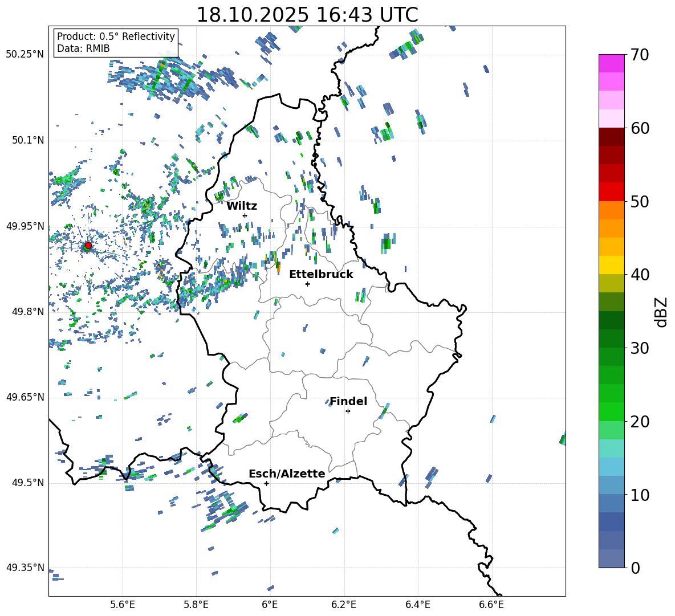Click the Esch/Alzette station cross marker
This screenshot has width=675, height=616.
266,483
